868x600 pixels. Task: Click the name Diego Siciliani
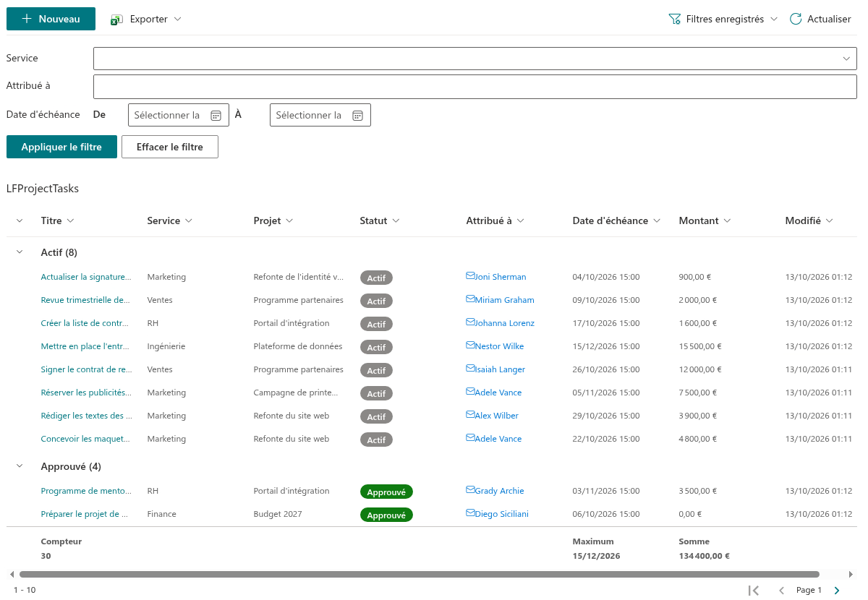(501, 514)
